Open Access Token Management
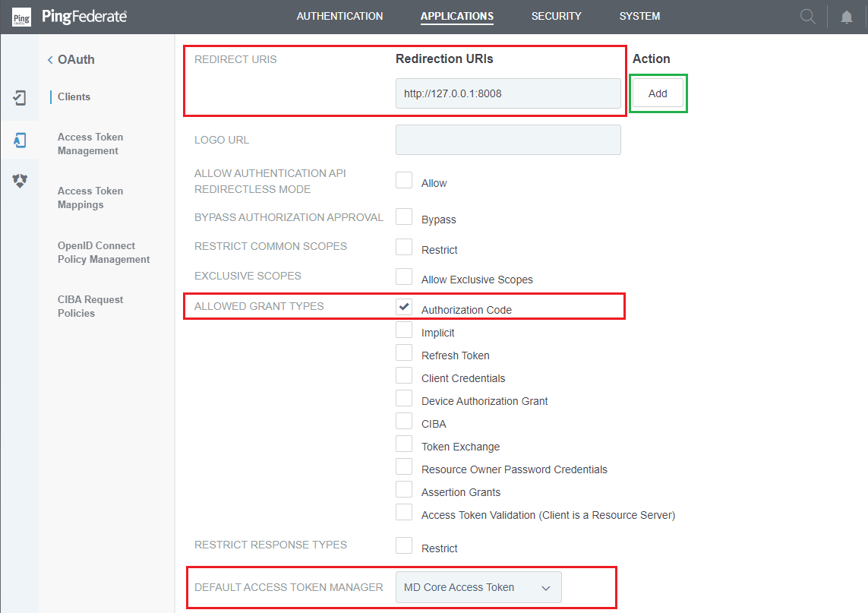Image resolution: width=868 pixels, height=613 pixels. pos(90,144)
